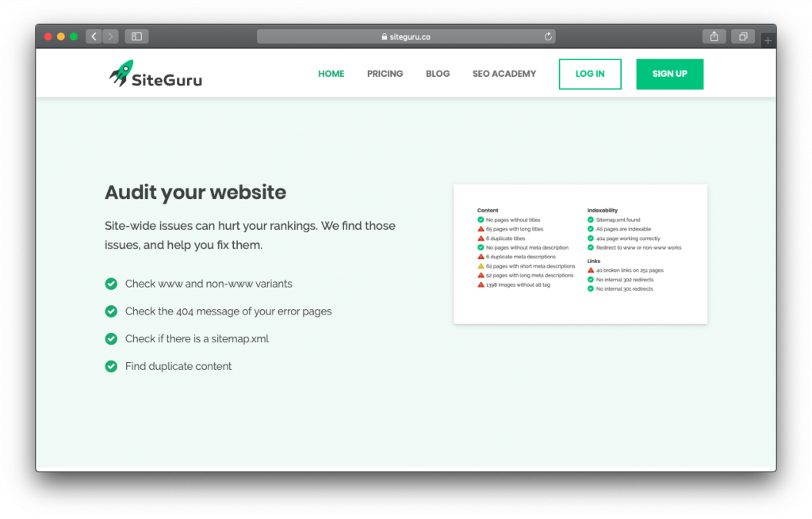Click the LOG IN button
The image size is (812, 519).
[590, 74]
